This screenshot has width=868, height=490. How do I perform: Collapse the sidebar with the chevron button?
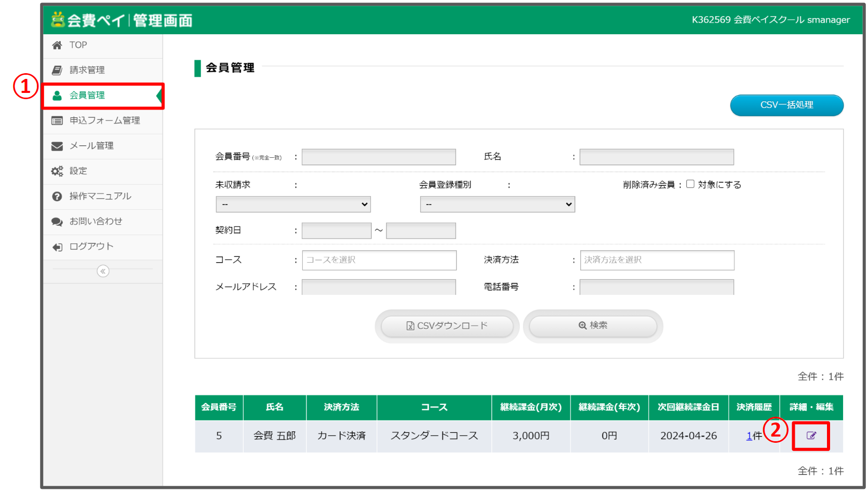tap(103, 271)
